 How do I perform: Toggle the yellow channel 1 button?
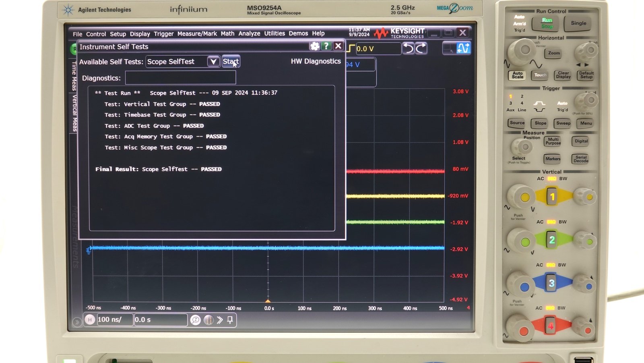click(x=552, y=197)
